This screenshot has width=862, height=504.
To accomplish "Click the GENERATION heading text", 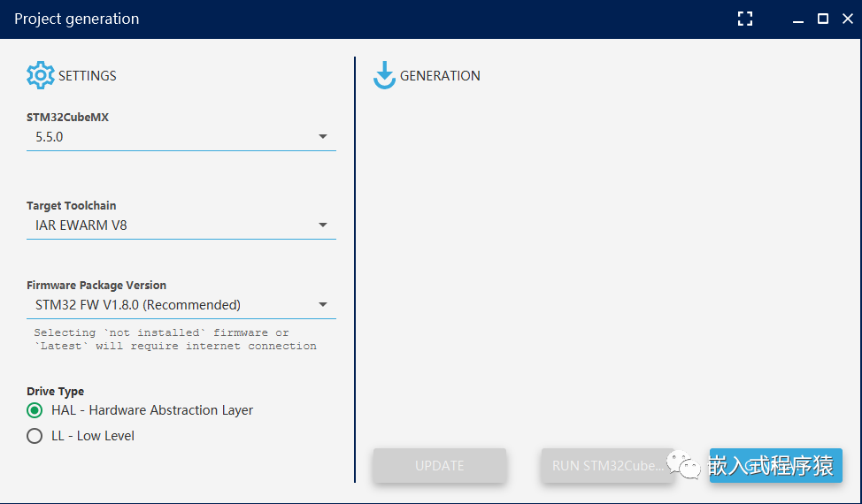I will 440,76.
